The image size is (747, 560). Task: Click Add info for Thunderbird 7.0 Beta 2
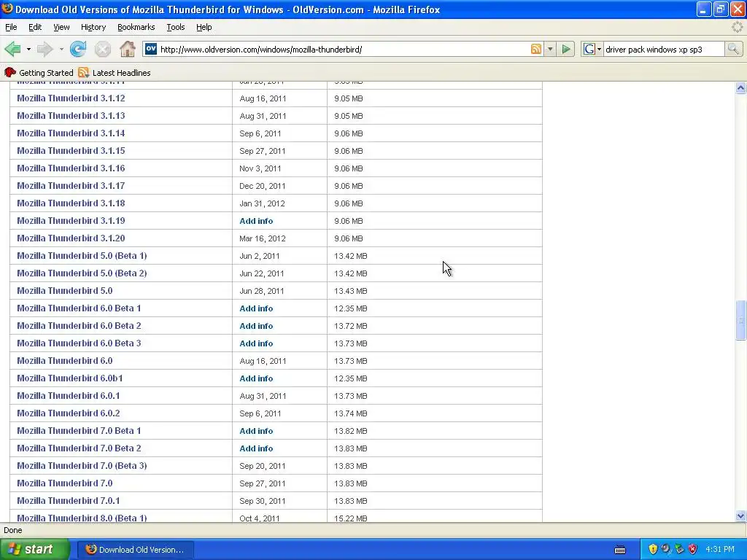click(256, 448)
